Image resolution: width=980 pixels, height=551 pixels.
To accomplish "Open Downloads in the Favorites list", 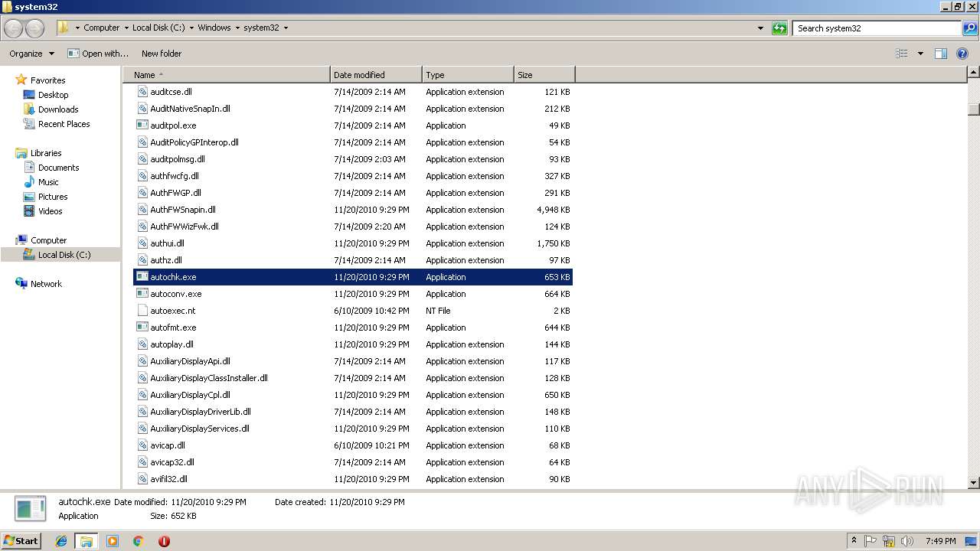I will coord(58,109).
